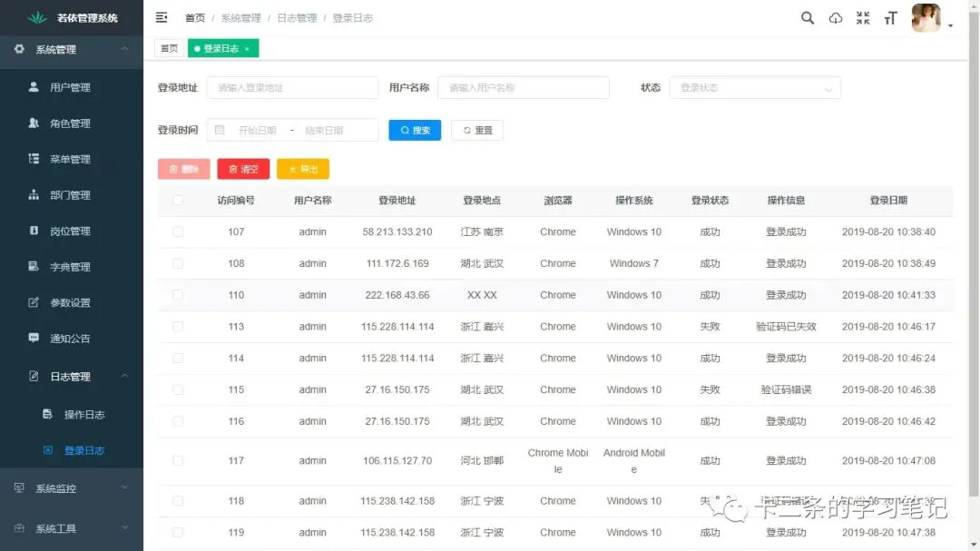Expand the 系统监控 menu chevron
This screenshot has height=551, width=980.
pyautogui.click(x=124, y=487)
